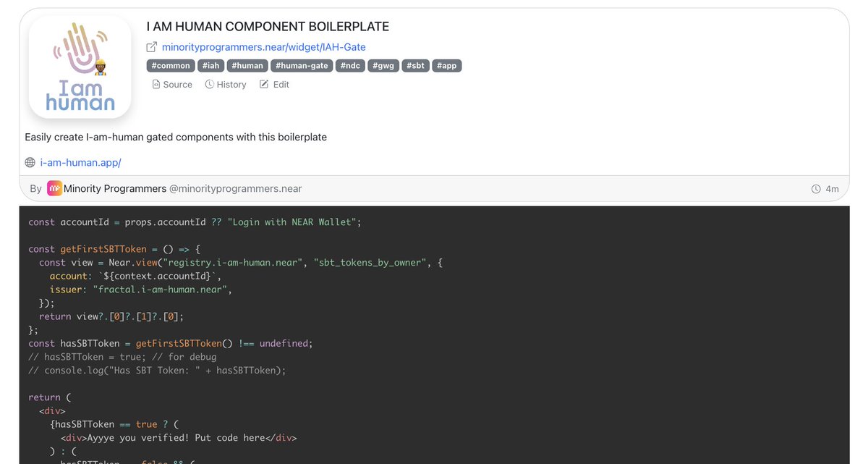Visit the i-am-human.app/ website link
The image size is (868, 464).
coord(80,163)
